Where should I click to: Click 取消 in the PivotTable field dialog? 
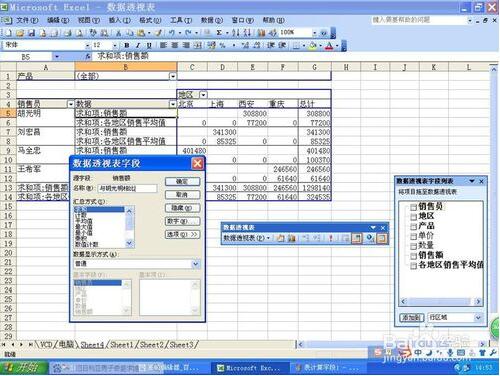click(x=182, y=195)
